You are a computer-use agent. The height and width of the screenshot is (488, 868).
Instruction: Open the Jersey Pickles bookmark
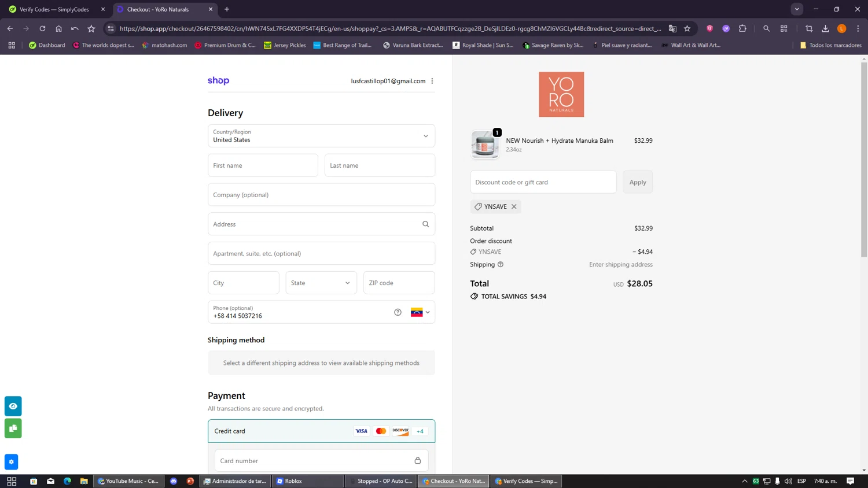285,45
